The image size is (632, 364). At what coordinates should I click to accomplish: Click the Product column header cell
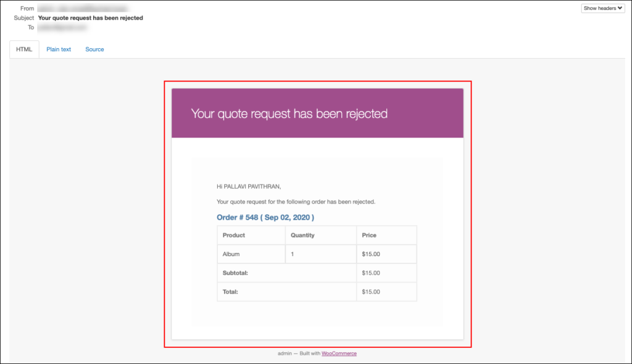236,235
